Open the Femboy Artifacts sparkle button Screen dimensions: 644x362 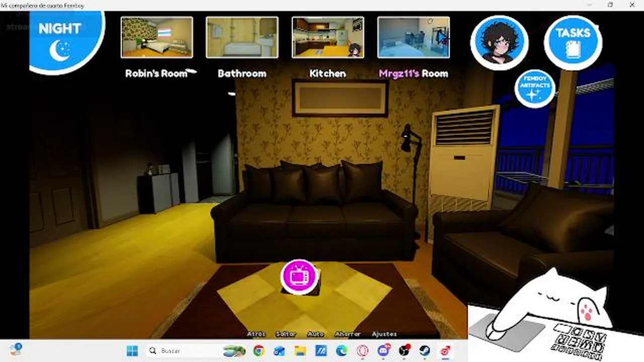tap(534, 88)
